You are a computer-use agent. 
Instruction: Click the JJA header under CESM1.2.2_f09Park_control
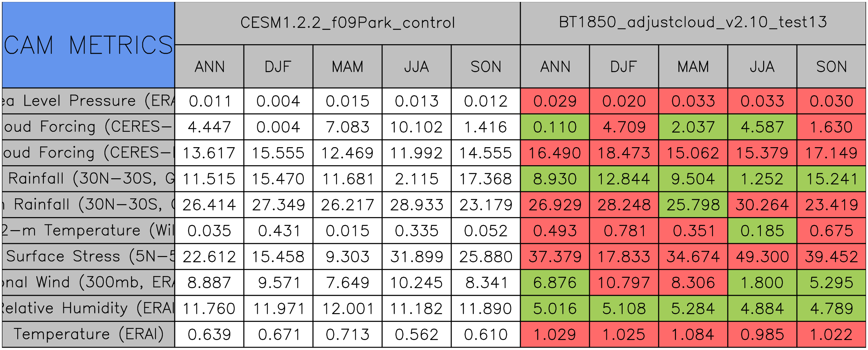[416, 67]
